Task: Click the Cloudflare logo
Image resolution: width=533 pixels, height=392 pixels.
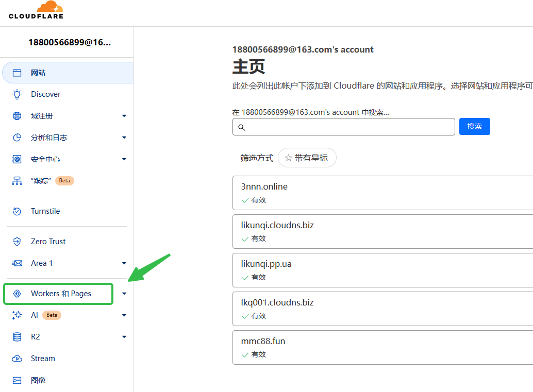Action: coord(36,10)
